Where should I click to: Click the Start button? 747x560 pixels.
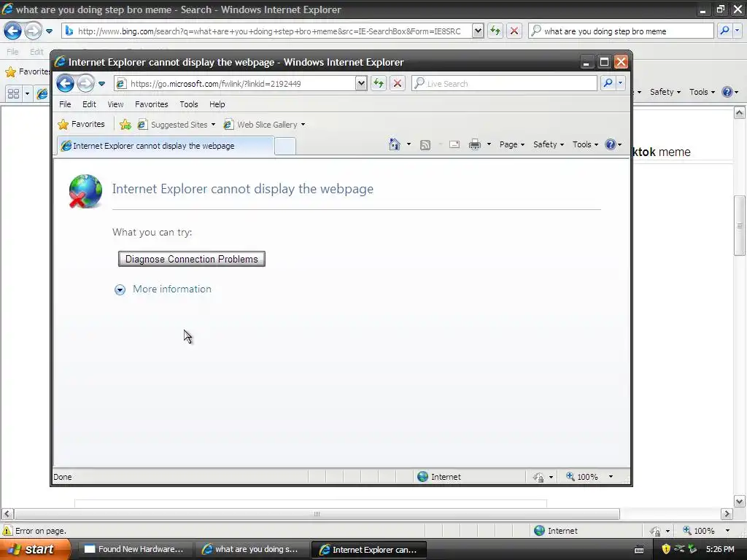[35, 549]
